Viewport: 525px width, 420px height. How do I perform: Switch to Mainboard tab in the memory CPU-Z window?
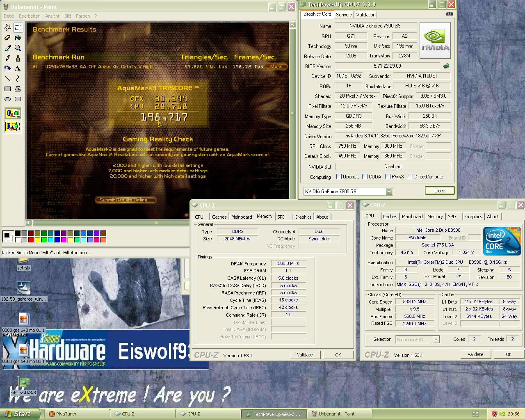[242, 217]
